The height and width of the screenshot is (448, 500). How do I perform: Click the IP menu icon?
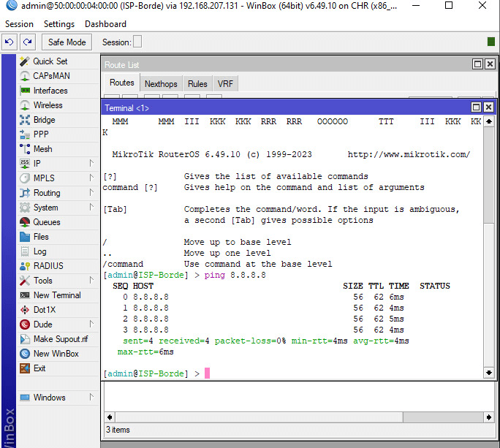(x=25, y=164)
